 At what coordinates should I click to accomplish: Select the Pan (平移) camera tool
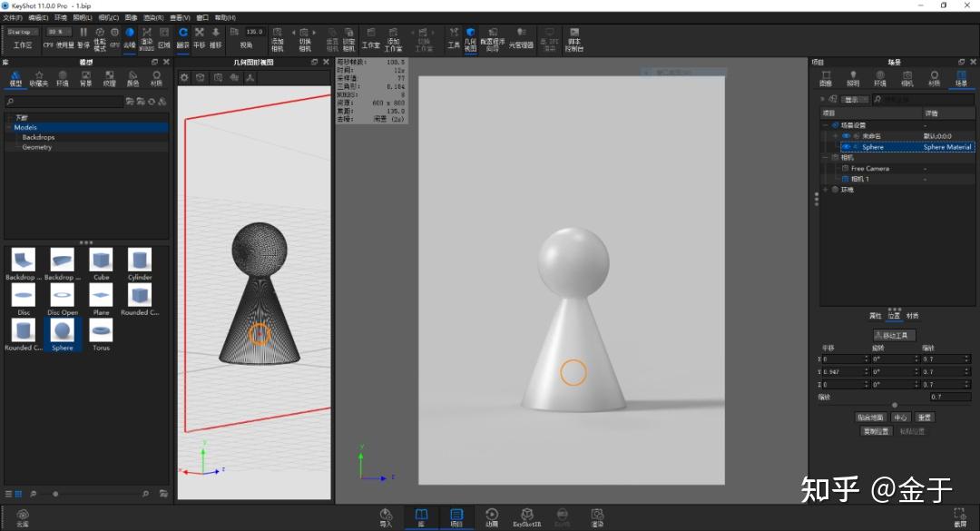199,33
